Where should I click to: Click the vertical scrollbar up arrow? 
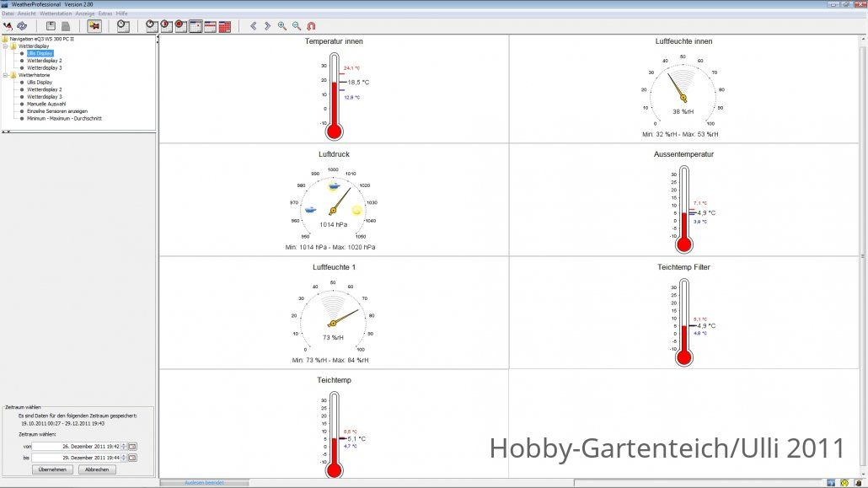point(864,40)
